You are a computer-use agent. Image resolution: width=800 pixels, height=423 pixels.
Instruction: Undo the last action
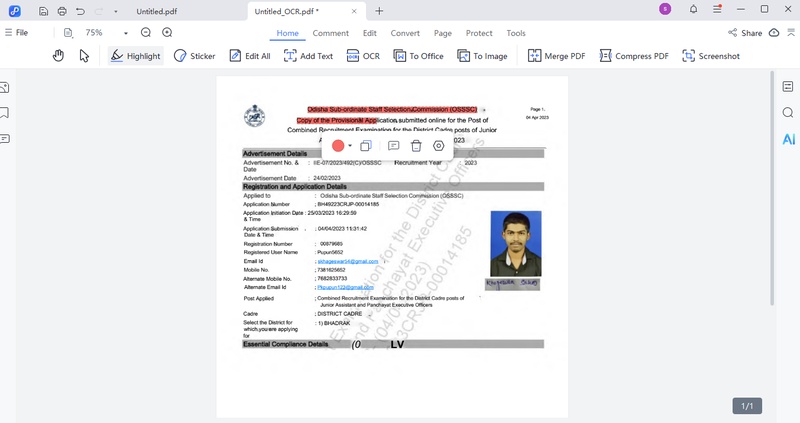[x=80, y=11]
